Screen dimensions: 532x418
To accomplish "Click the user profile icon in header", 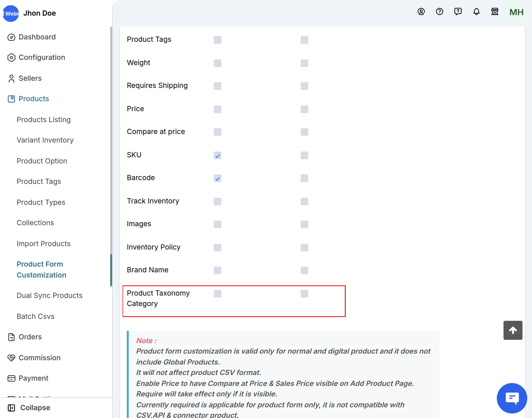I will coord(421,11).
